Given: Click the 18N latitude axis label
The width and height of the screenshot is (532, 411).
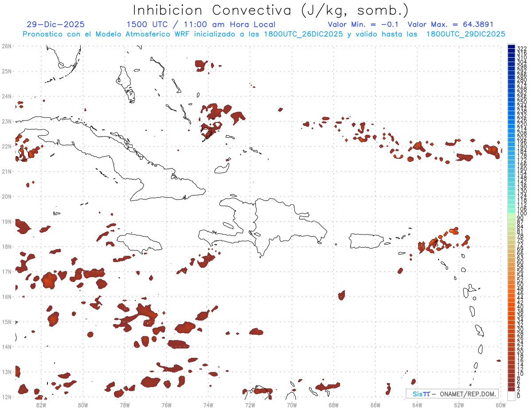Looking at the screenshot, I should click(x=6, y=247).
